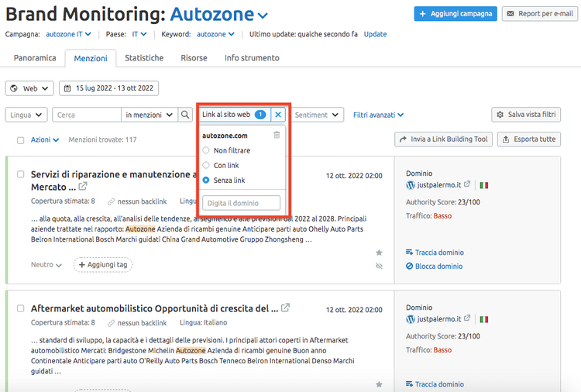Open the Autozone brand dropdown in title

tap(218, 15)
